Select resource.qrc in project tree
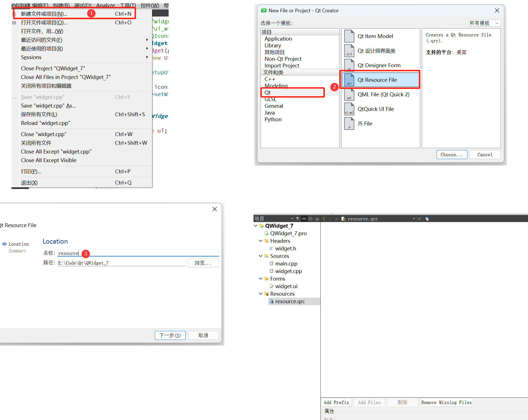This screenshot has width=528, height=420. point(290,301)
